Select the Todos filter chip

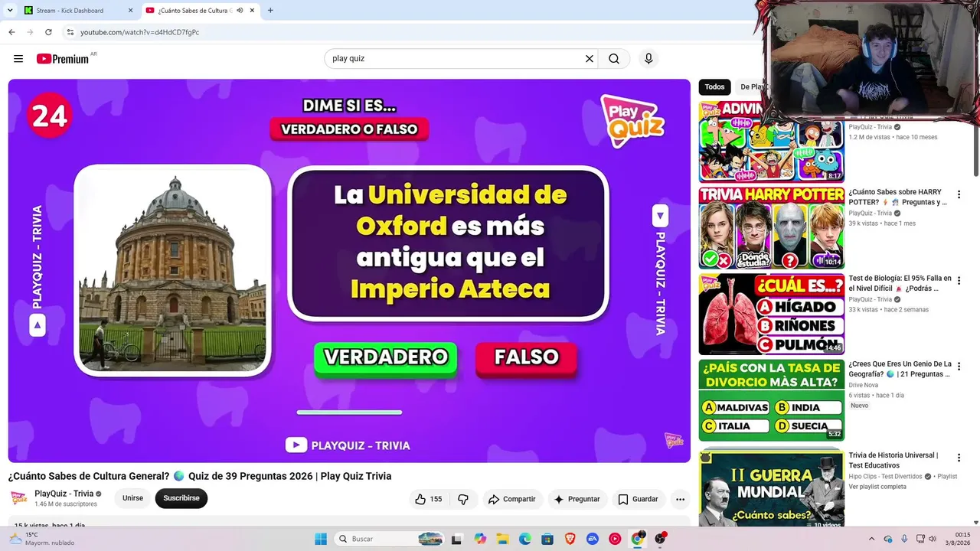[714, 87]
